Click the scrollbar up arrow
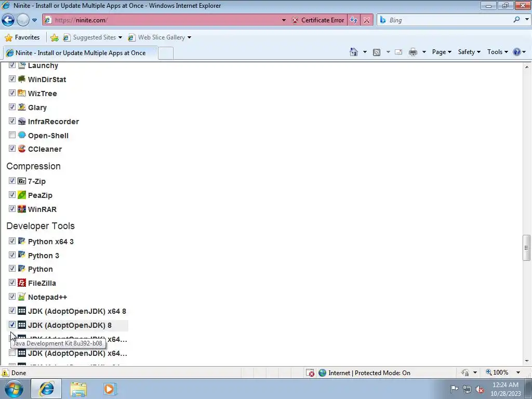This screenshot has width=532, height=399. (x=527, y=67)
